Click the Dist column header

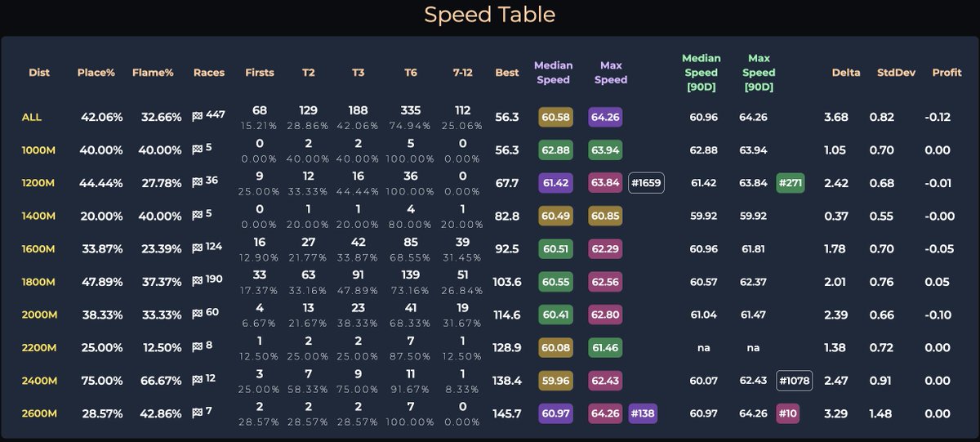tap(39, 73)
